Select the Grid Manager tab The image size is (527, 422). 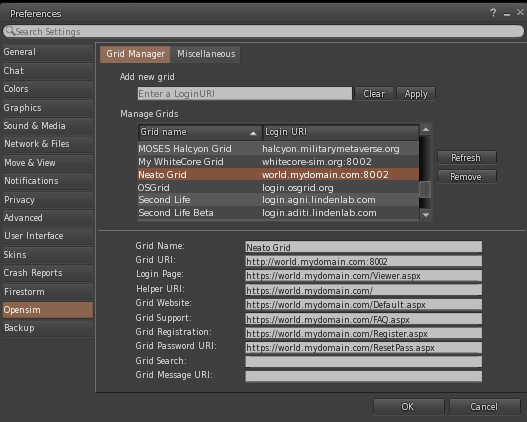pos(135,54)
